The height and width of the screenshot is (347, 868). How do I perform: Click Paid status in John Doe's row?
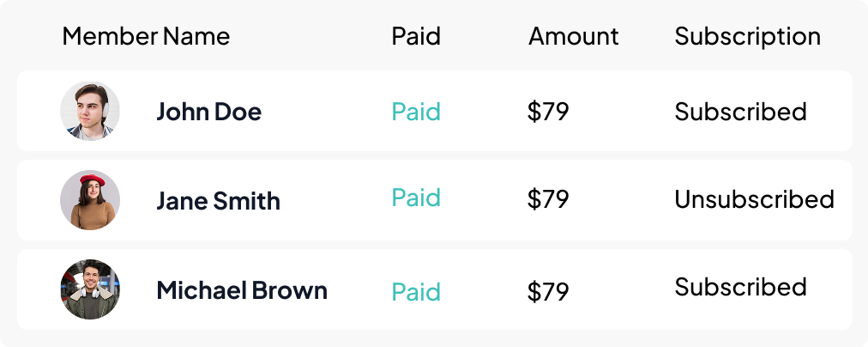[416, 112]
